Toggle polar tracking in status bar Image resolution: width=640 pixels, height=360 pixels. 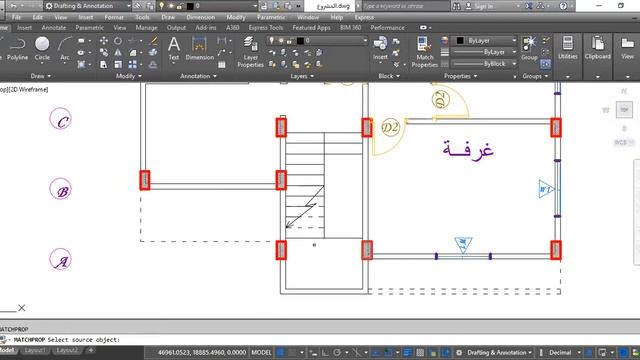pos(337,353)
